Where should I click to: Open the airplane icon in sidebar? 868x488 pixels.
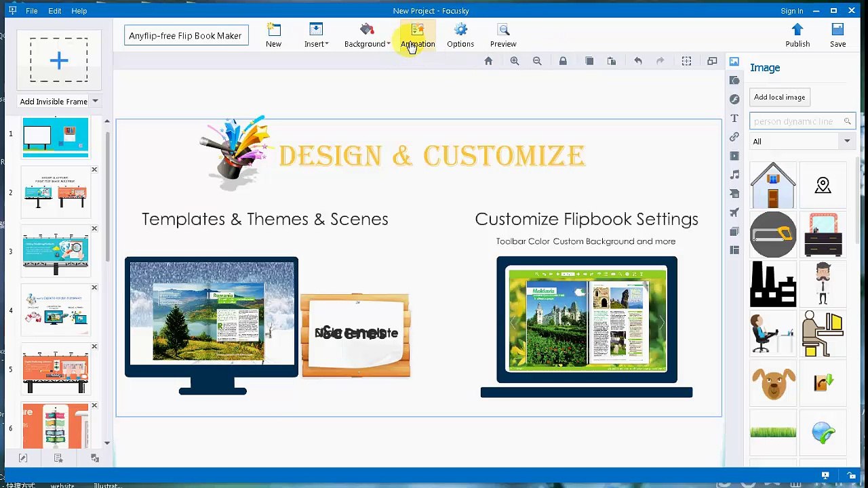[x=734, y=213]
